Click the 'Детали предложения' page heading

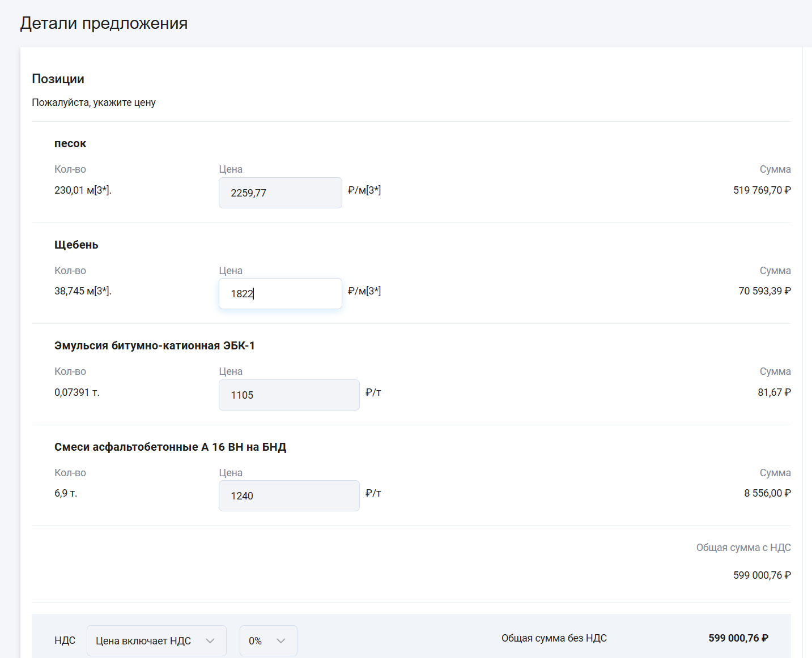click(104, 23)
